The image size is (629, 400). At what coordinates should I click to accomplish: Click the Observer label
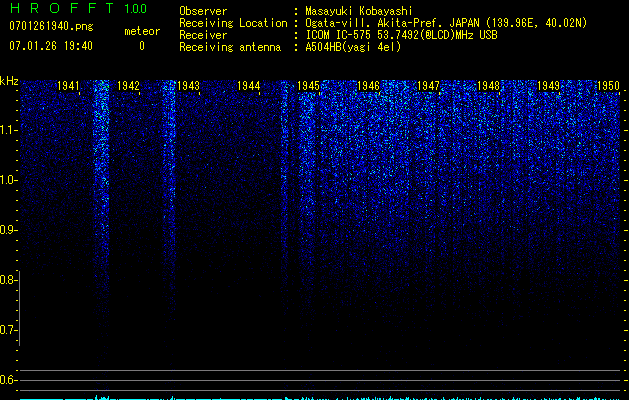click(203, 11)
